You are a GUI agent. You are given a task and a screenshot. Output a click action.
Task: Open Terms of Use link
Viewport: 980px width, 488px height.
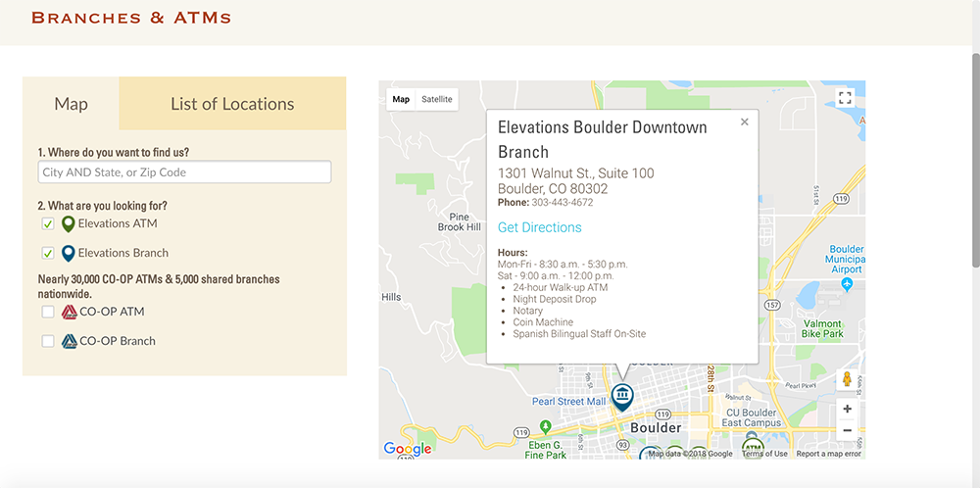[x=764, y=454]
